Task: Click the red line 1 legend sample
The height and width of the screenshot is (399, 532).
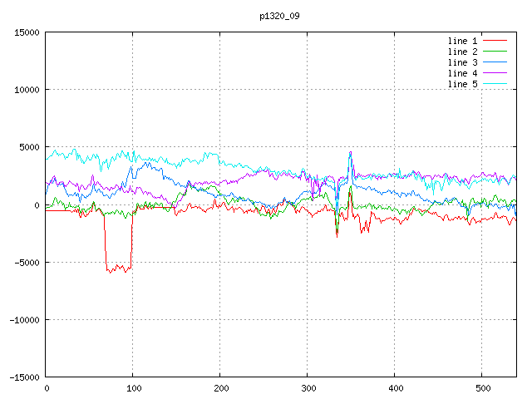Action: pos(495,41)
